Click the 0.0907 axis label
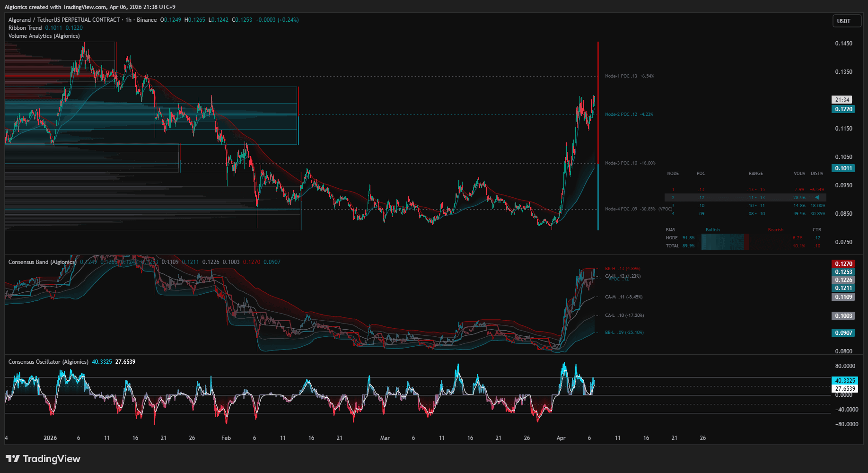The width and height of the screenshot is (868, 473). (843, 333)
